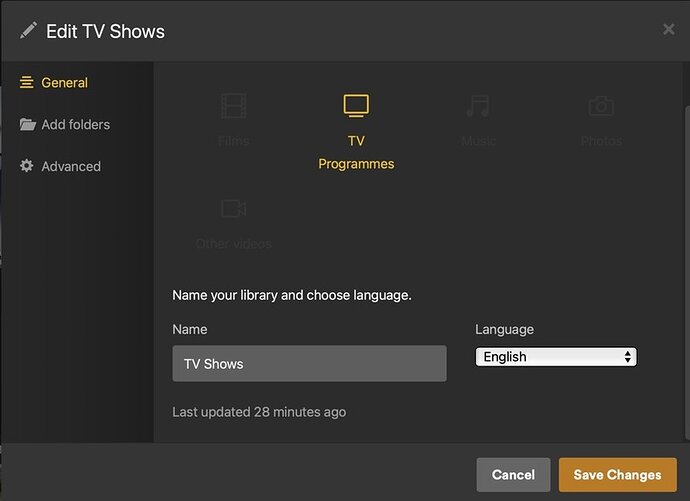Screen dimensions: 690x501
Task: Open the Advanced settings section
Action: (60, 166)
